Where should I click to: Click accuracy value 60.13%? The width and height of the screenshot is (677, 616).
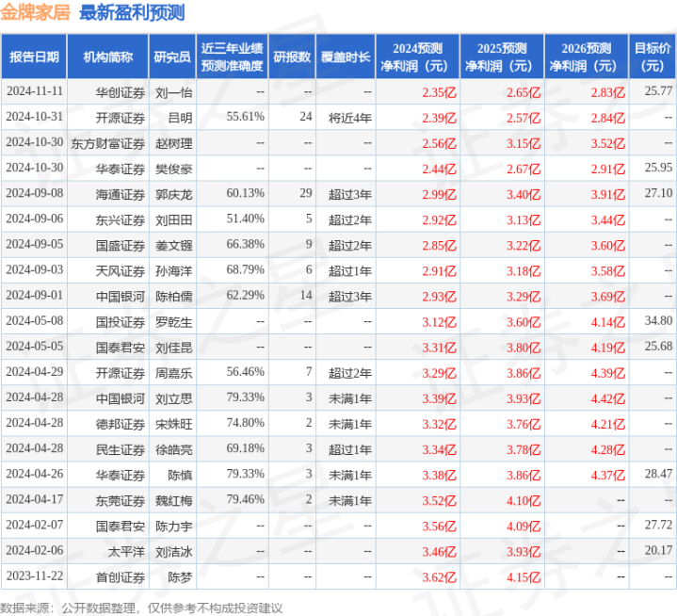pyautogui.click(x=245, y=193)
